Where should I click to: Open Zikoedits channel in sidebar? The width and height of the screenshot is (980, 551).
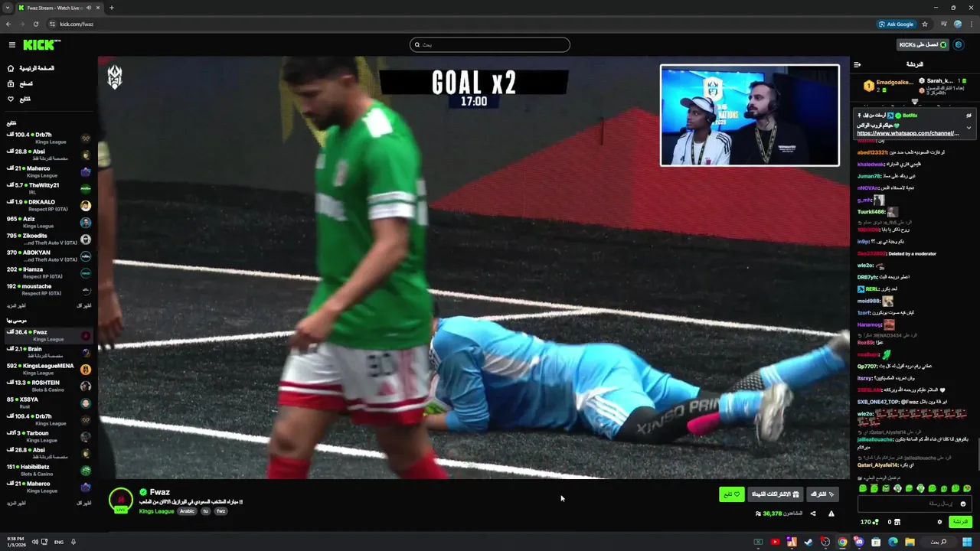47,239
